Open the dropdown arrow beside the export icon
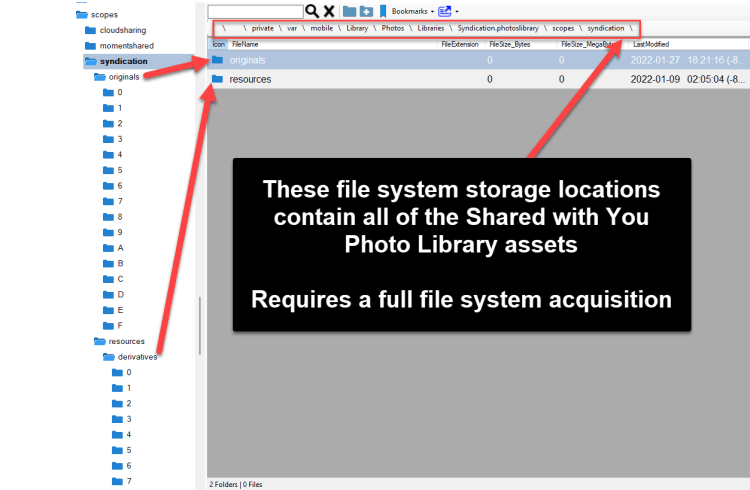The image size is (750, 490). click(457, 11)
